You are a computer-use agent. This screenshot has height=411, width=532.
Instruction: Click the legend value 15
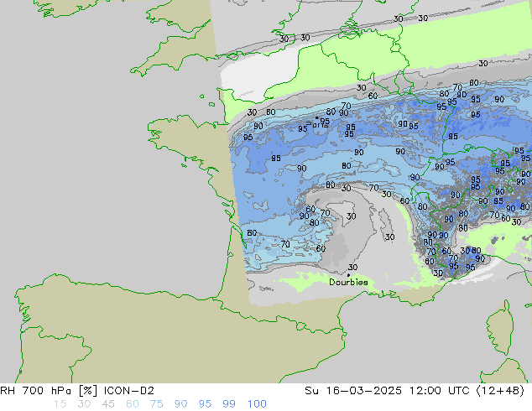(x=60, y=404)
